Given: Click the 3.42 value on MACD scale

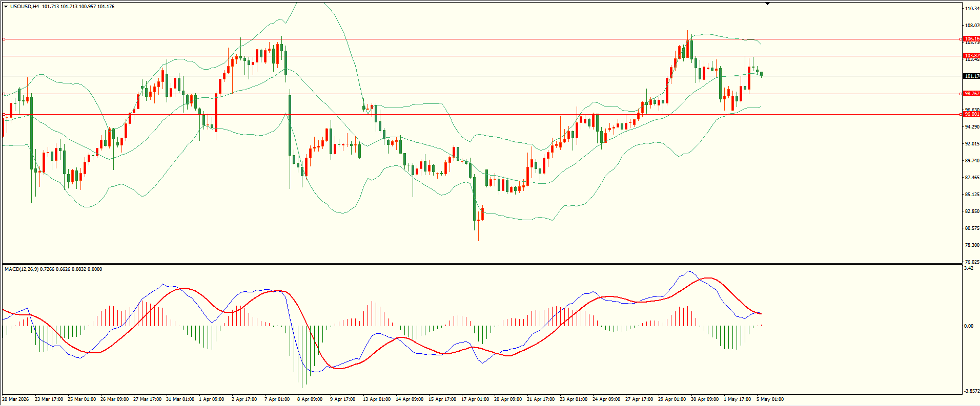Looking at the screenshot, I should click(x=969, y=268).
